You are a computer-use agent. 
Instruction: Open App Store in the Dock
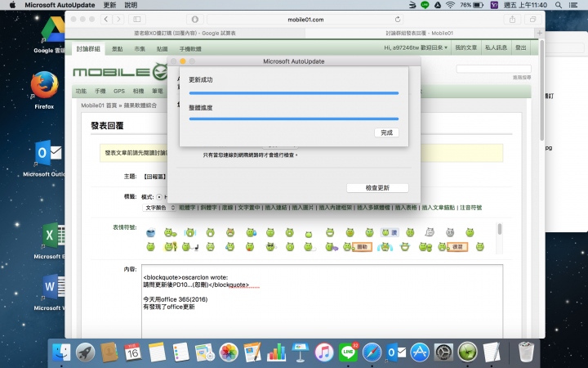[420, 352]
